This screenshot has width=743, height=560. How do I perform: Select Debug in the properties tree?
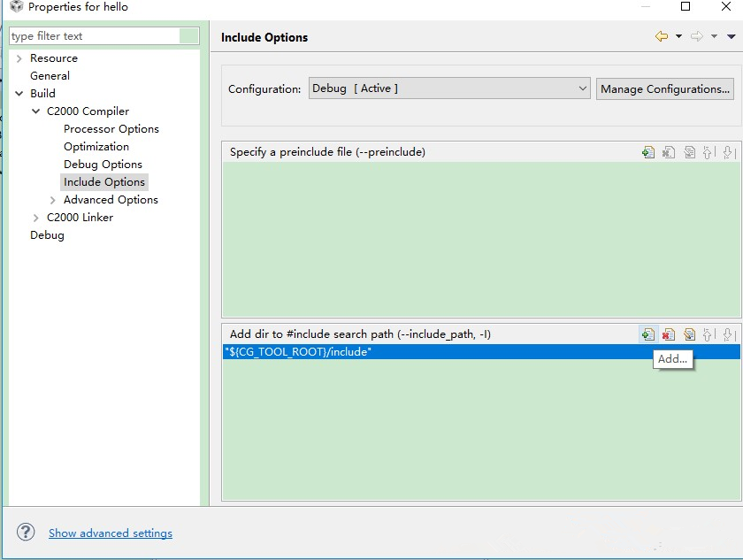coord(47,235)
